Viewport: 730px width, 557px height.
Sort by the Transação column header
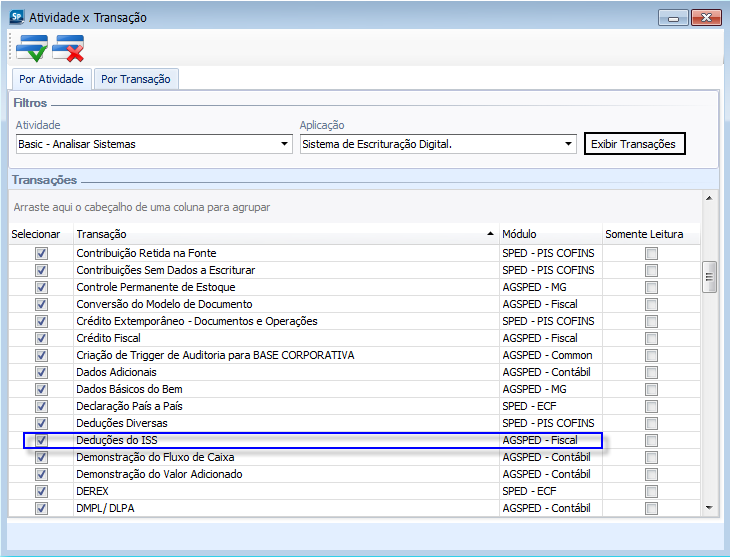[285, 234]
